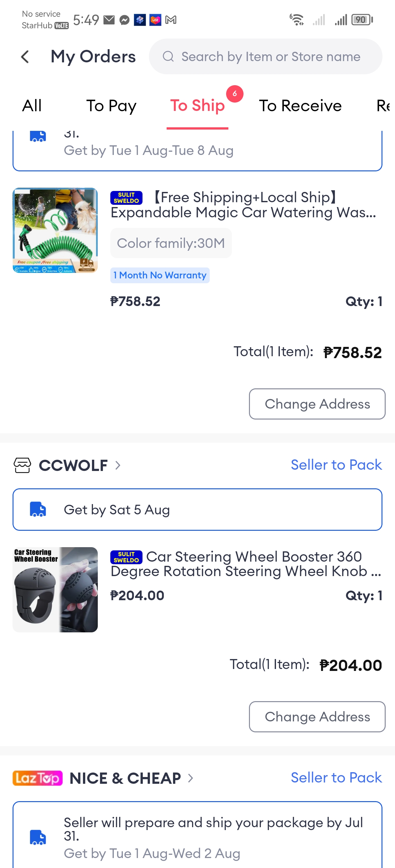Open the To Receive tab
The image size is (395, 868).
[300, 106]
